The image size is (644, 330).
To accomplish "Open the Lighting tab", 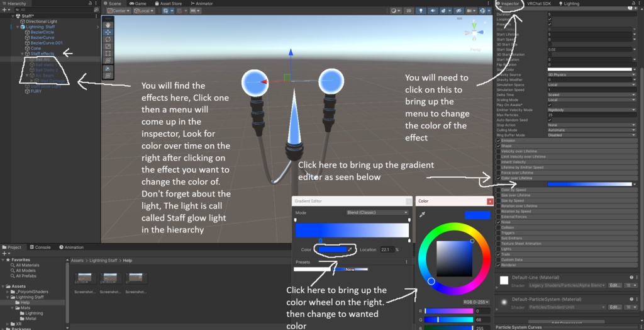I will tap(569, 3).
